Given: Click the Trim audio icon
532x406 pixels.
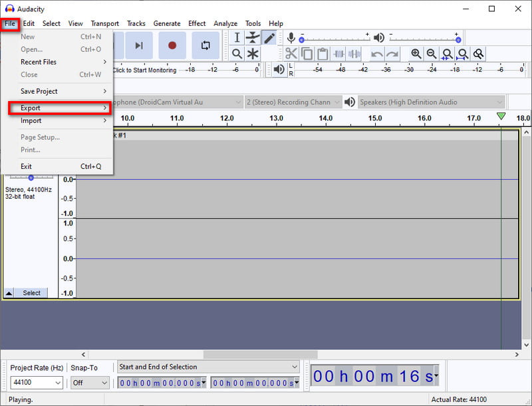Looking at the screenshot, I should (x=338, y=54).
